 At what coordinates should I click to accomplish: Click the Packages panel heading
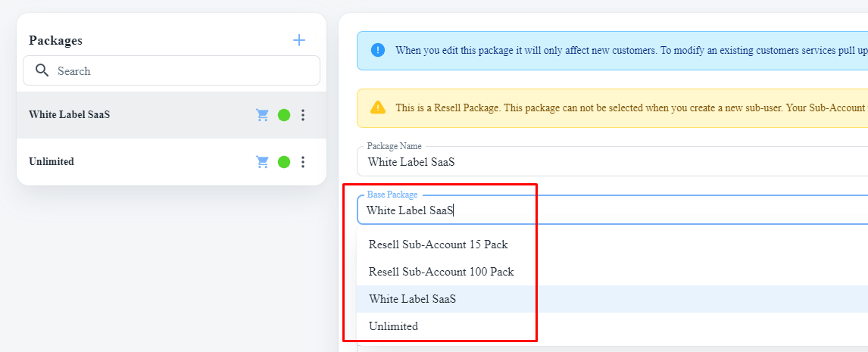tap(55, 41)
